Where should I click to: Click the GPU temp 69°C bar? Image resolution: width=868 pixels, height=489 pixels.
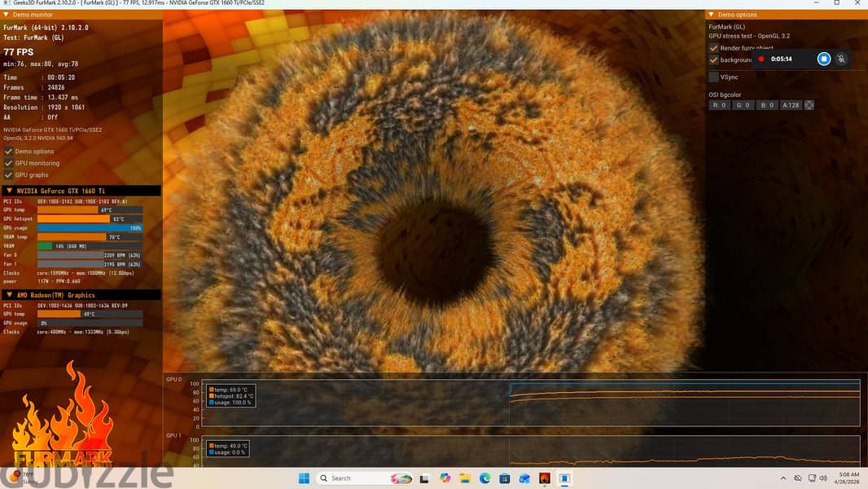(90, 210)
